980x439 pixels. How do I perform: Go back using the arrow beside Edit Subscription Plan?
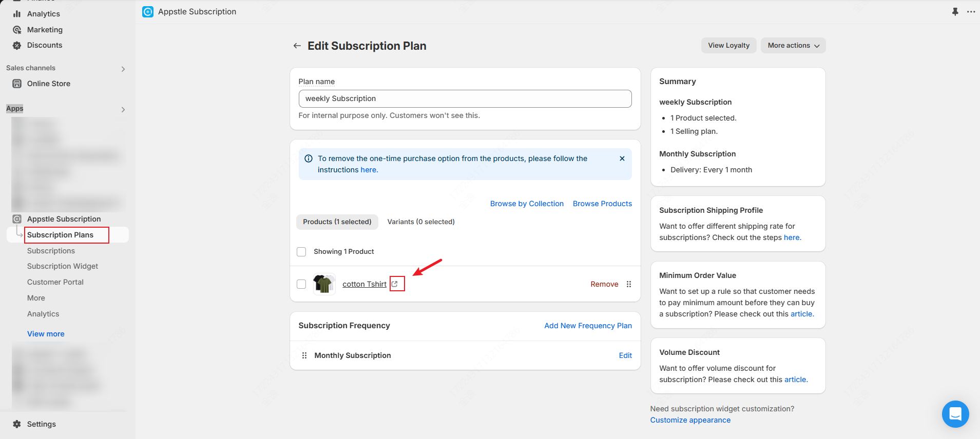(x=297, y=46)
